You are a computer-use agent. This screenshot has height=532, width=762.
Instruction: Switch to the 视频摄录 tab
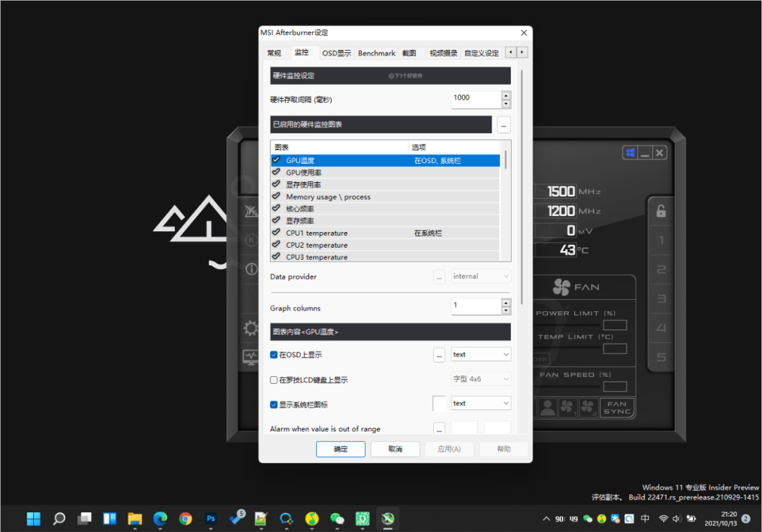click(443, 53)
